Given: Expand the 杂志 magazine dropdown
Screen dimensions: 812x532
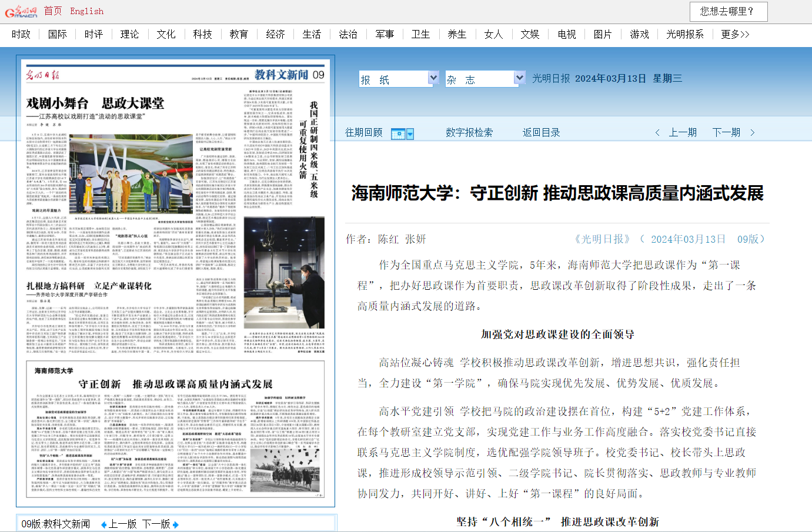Looking at the screenshot, I should pos(519,78).
